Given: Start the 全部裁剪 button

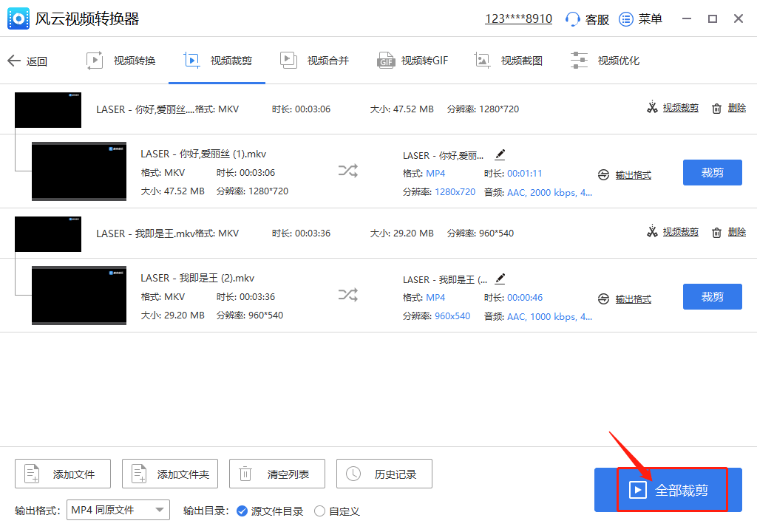Looking at the screenshot, I should pos(668,490).
